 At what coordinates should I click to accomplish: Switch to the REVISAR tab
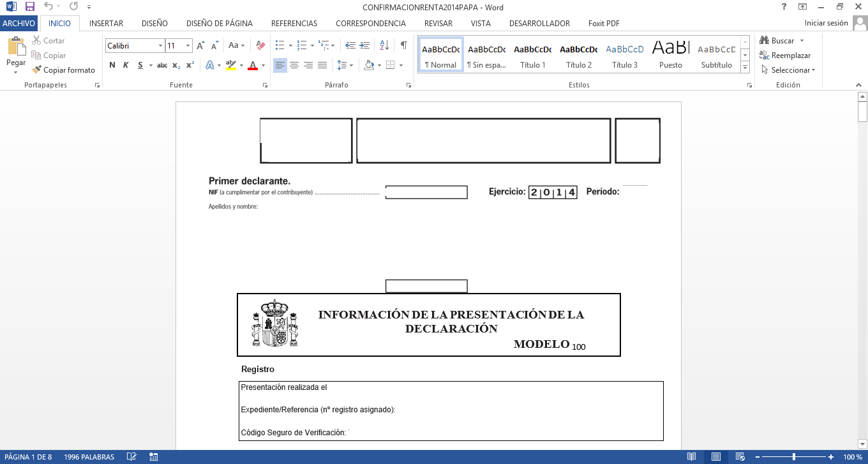coord(438,24)
